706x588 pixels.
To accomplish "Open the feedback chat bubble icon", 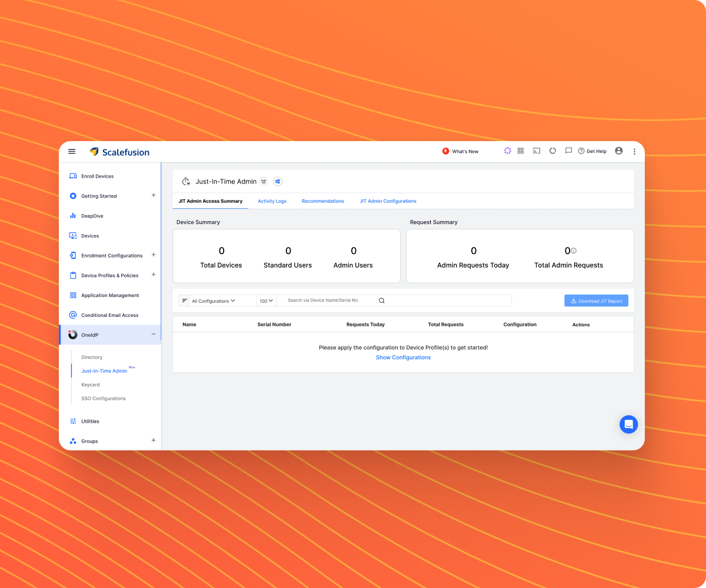I will coord(628,424).
